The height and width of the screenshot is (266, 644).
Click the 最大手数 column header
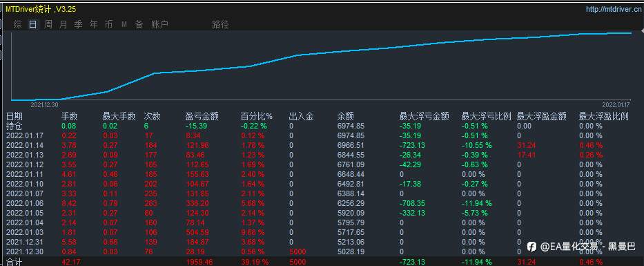point(119,116)
